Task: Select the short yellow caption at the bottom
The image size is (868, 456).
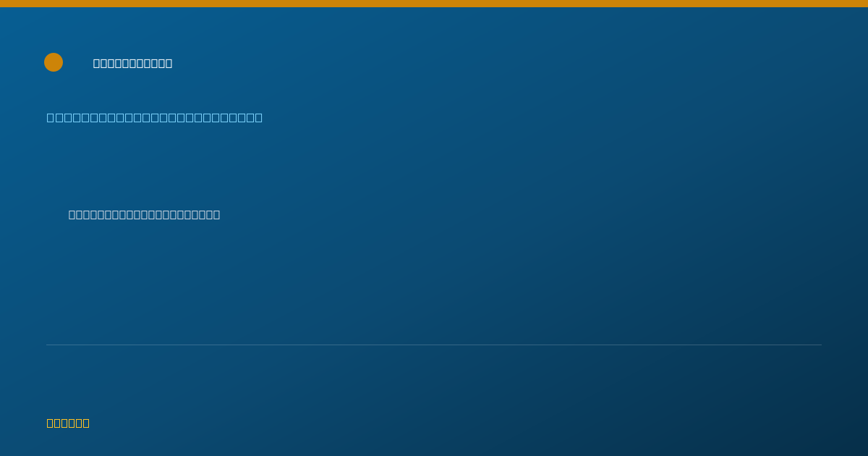Action: [x=68, y=423]
